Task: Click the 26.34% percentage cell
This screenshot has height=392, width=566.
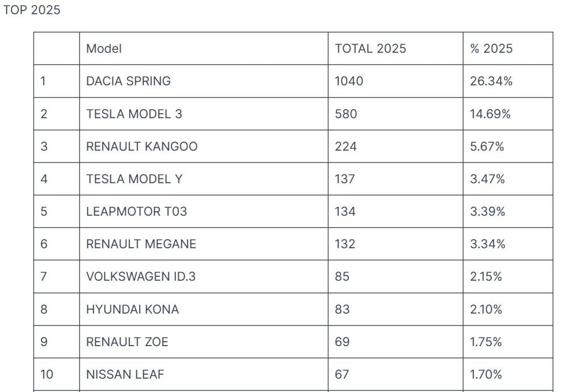Action: pos(491,81)
